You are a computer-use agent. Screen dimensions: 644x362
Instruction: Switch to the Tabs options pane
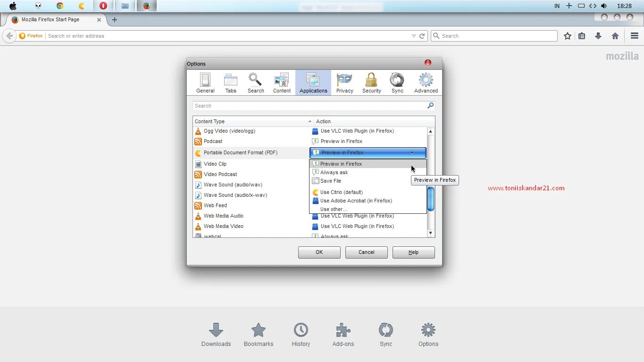click(231, 83)
